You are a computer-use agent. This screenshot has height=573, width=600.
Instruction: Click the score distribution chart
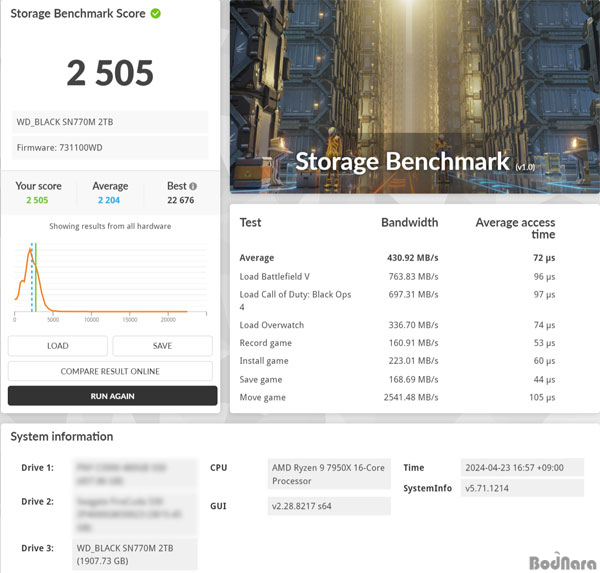click(x=110, y=283)
